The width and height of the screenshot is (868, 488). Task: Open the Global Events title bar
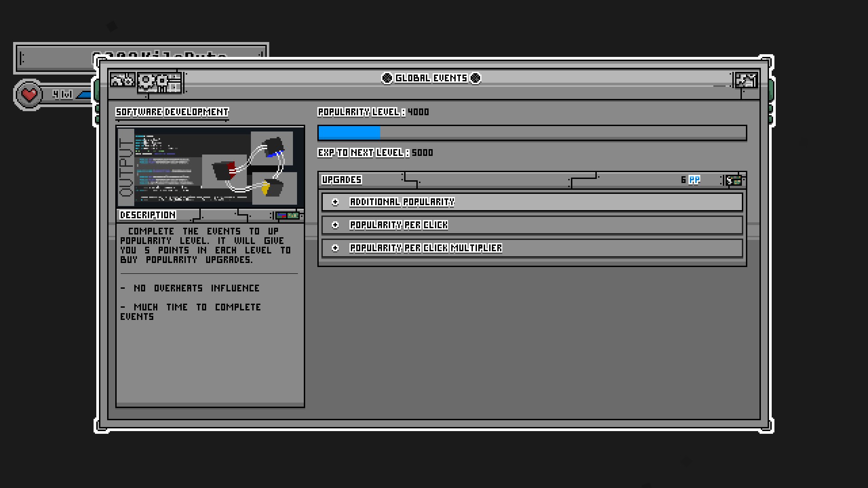point(430,78)
